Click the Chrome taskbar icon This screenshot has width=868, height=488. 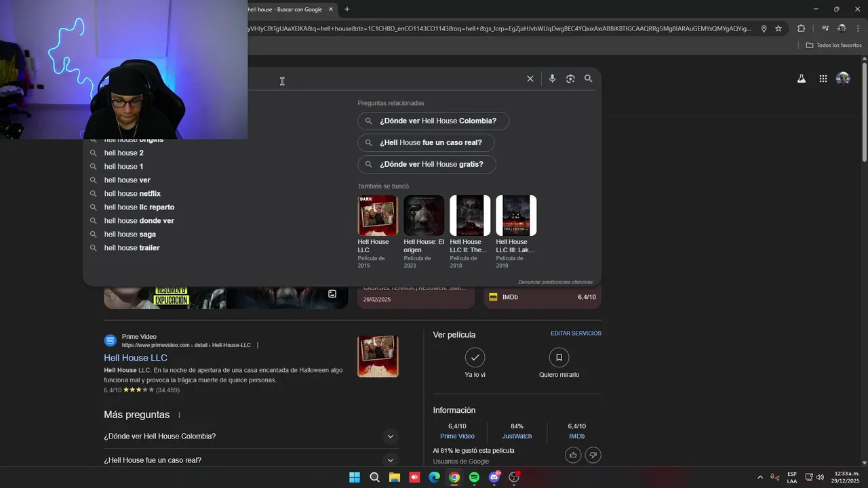[x=454, y=477]
